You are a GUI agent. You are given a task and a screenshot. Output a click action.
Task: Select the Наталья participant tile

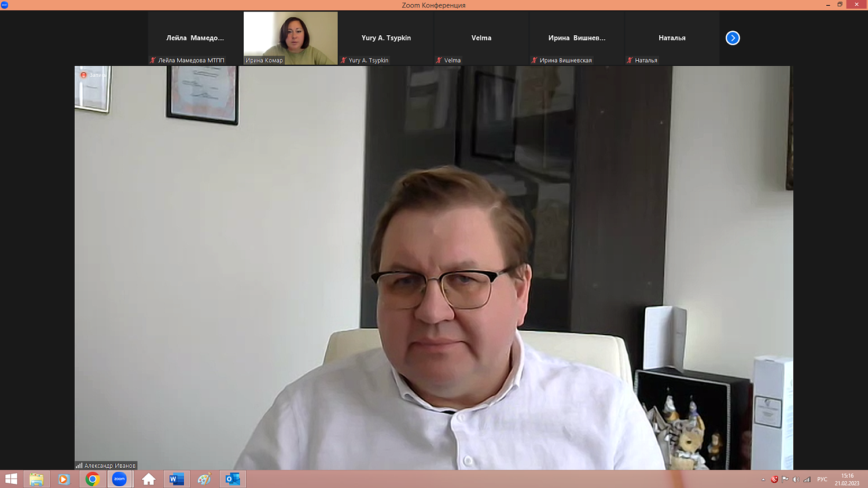tap(672, 38)
